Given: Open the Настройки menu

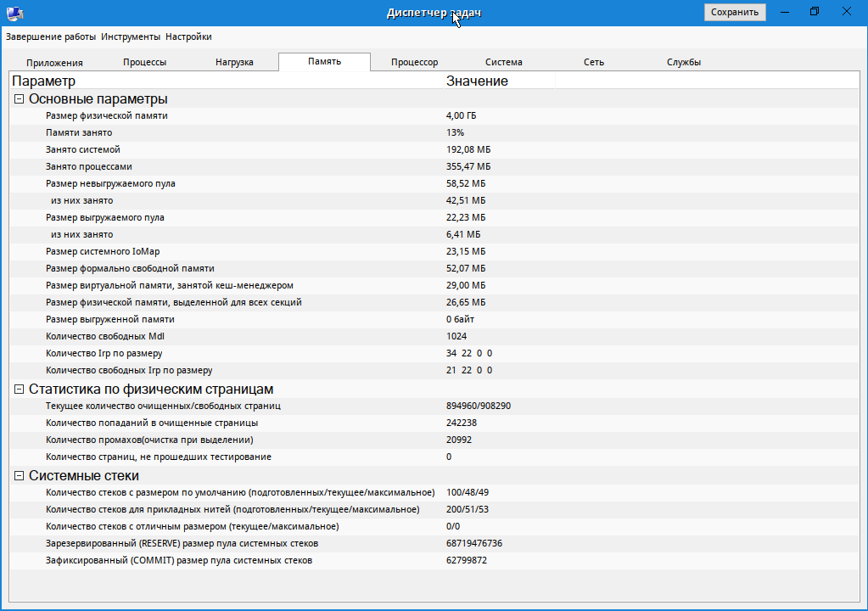Looking at the screenshot, I should 188,36.
